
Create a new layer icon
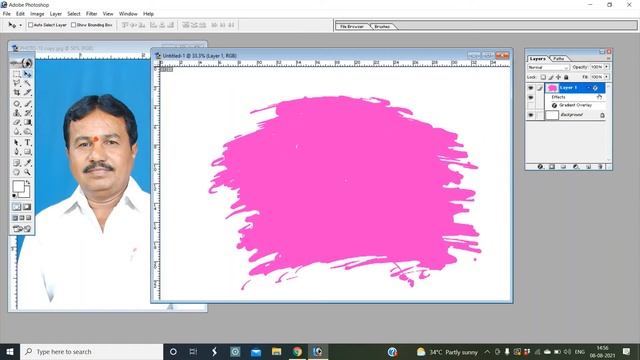click(x=588, y=167)
